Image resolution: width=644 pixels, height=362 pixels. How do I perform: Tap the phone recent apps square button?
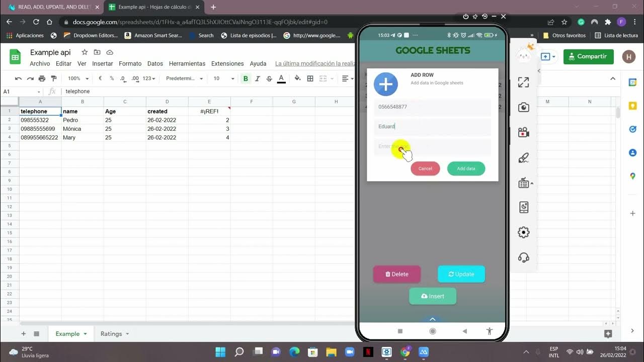tap(400, 331)
